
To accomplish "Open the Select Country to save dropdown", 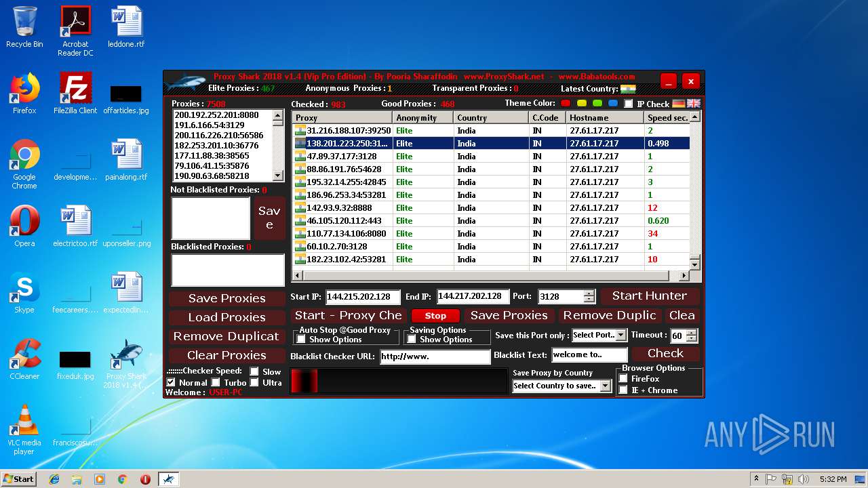I will tap(561, 386).
